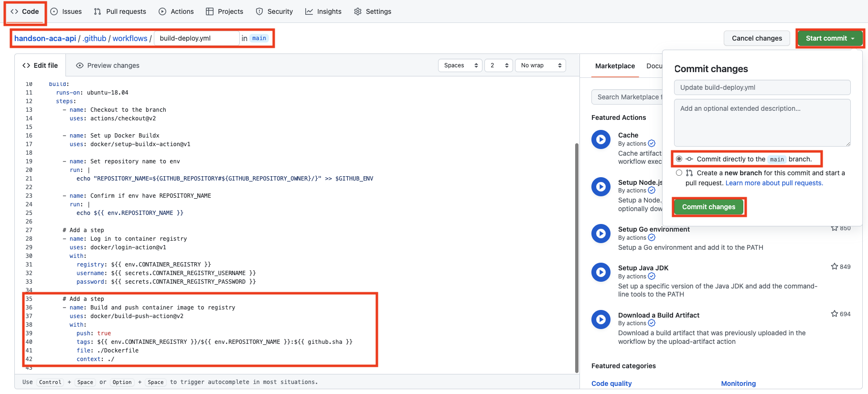Click the Actions play-circle icon
Image resolution: width=868 pixels, height=394 pixels.
tap(162, 11)
